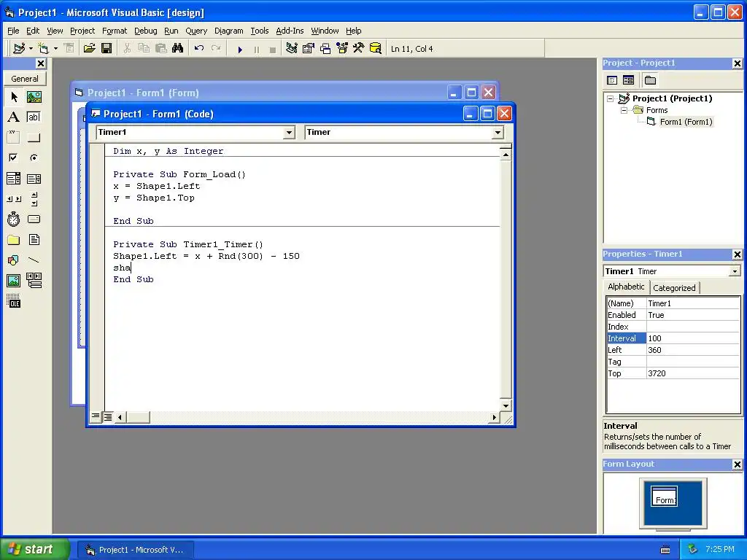Toggle Folders in the Project Explorer
Viewport: 747px width, 560px height.
[650, 80]
